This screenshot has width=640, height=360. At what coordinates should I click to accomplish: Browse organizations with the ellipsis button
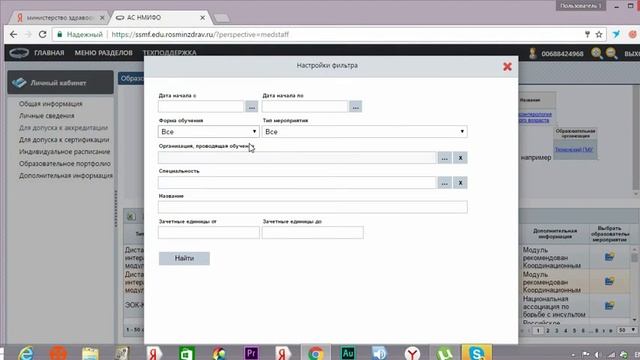pyautogui.click(x=444, y=158)
